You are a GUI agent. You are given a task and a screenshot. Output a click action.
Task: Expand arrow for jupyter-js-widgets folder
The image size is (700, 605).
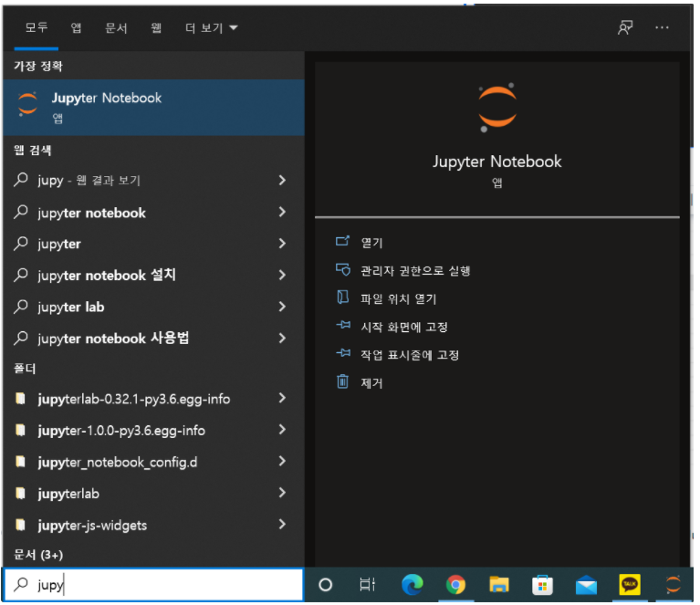pos(282,525)
